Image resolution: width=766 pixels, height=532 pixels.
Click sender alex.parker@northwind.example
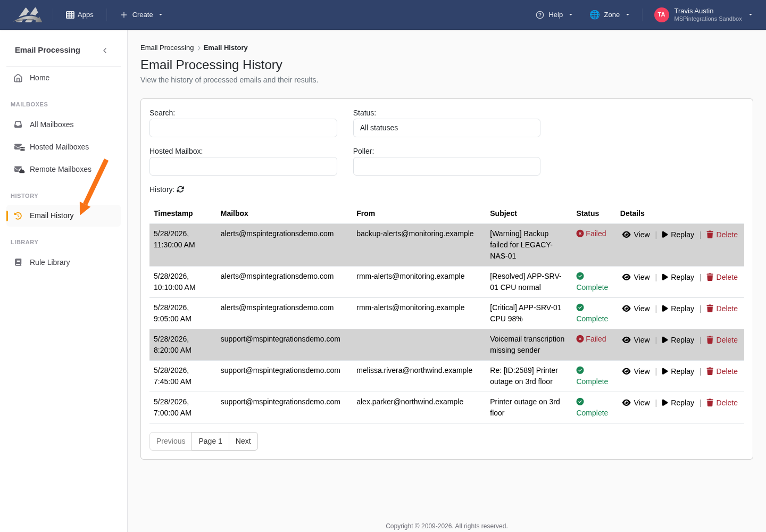pos(410,402)
